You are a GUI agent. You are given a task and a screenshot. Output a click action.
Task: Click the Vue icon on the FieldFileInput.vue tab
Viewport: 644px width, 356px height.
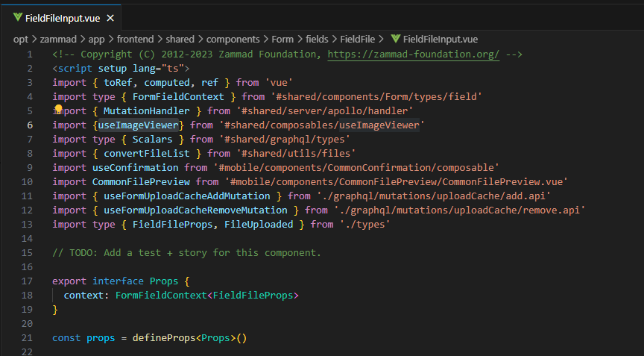tap(17, 18)
